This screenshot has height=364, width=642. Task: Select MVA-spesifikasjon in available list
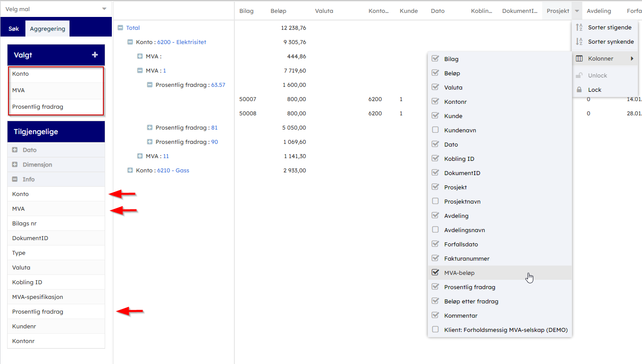(37, 297)
